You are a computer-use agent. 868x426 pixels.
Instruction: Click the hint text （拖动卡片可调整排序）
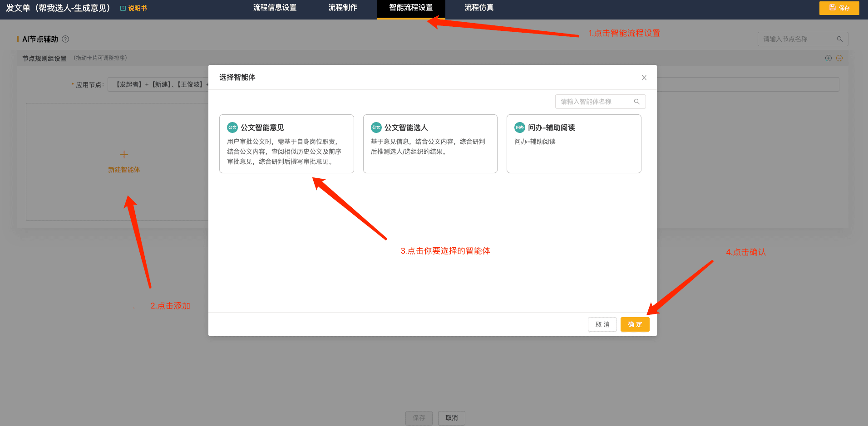[x=100, y=58]
